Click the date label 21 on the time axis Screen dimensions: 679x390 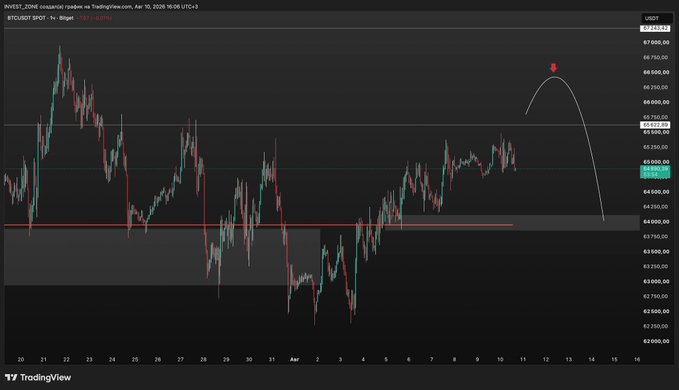(43, 359)
